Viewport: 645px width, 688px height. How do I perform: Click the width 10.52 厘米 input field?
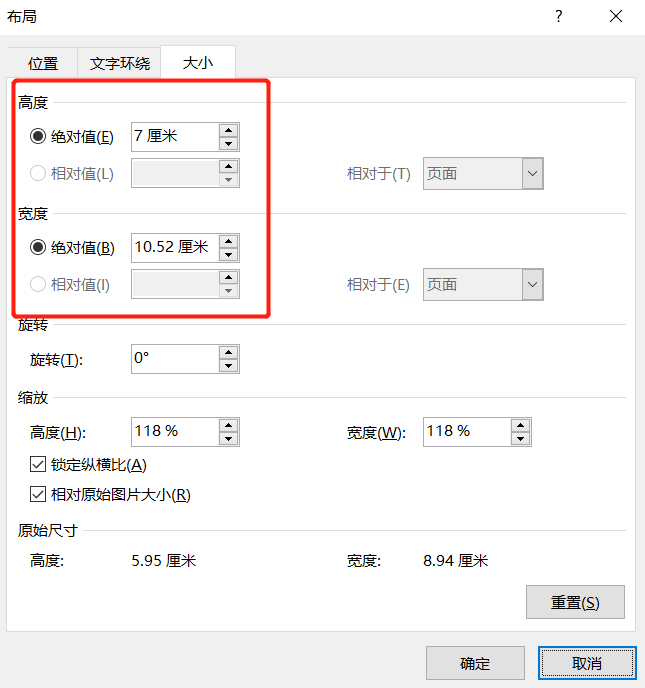(175, 248)
